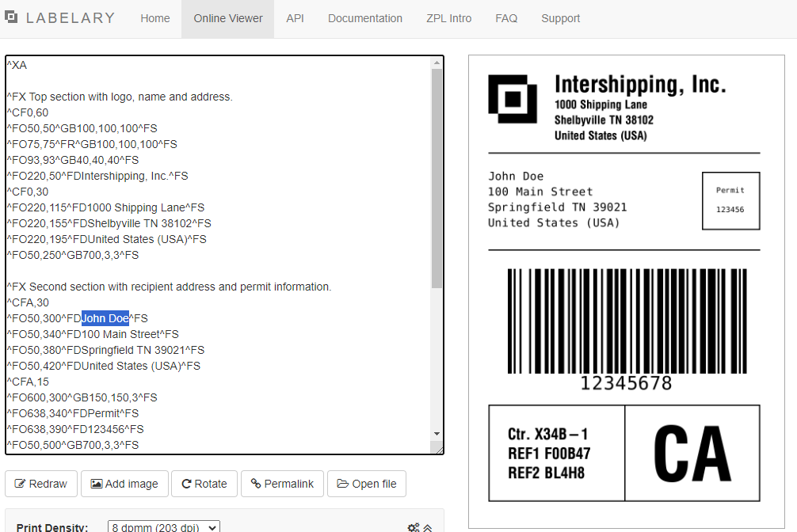Click the '^CFA,30' line
The width and height of the screenshot is (797, 532).
coord(28,303)
